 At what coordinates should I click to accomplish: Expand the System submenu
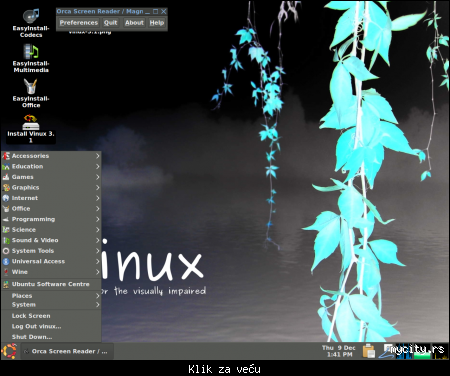[51, 305]
